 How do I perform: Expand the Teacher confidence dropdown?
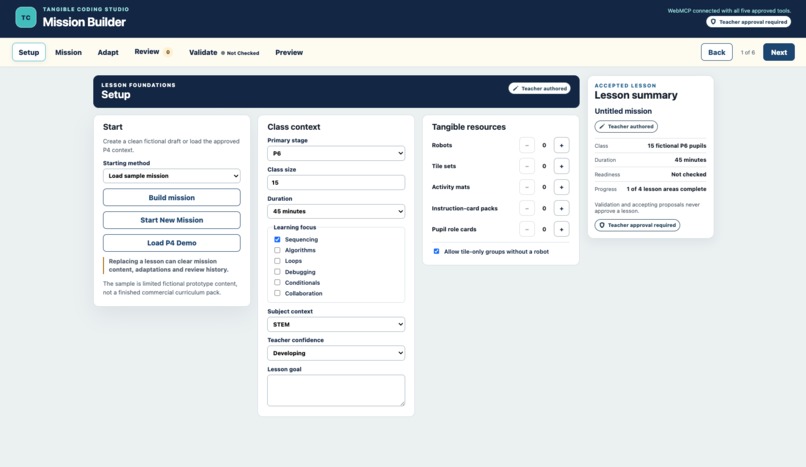tap(336, 353)
